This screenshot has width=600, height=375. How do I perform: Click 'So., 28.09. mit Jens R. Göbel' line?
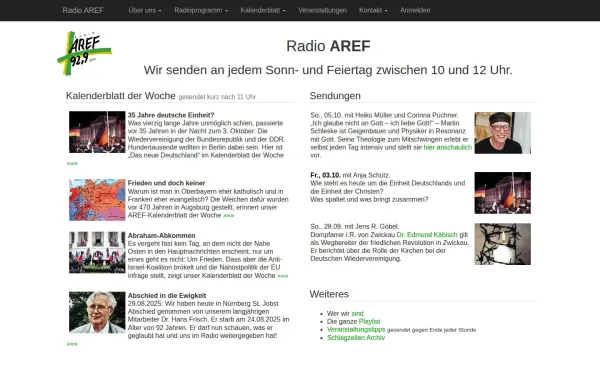click(x=355, y=227)
